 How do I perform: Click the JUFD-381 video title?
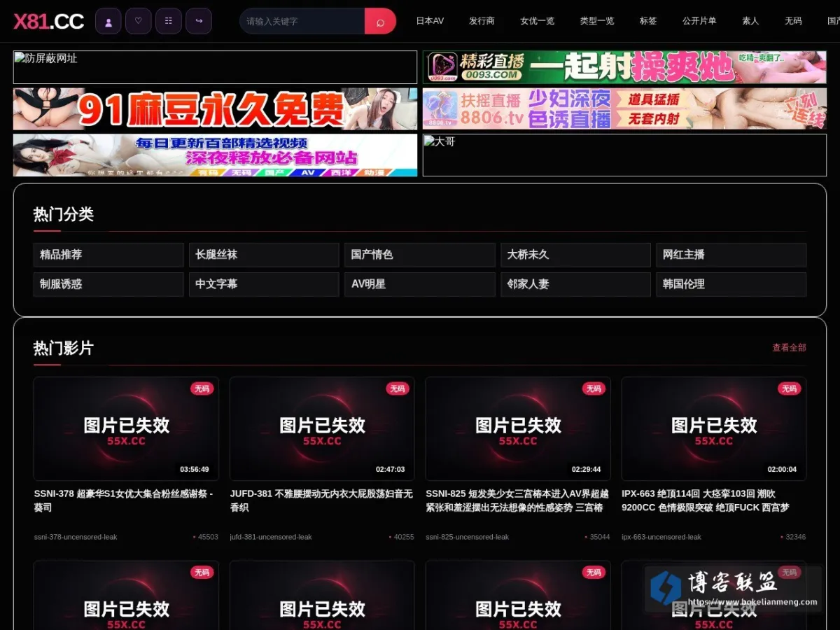click(x=321, y=500)
